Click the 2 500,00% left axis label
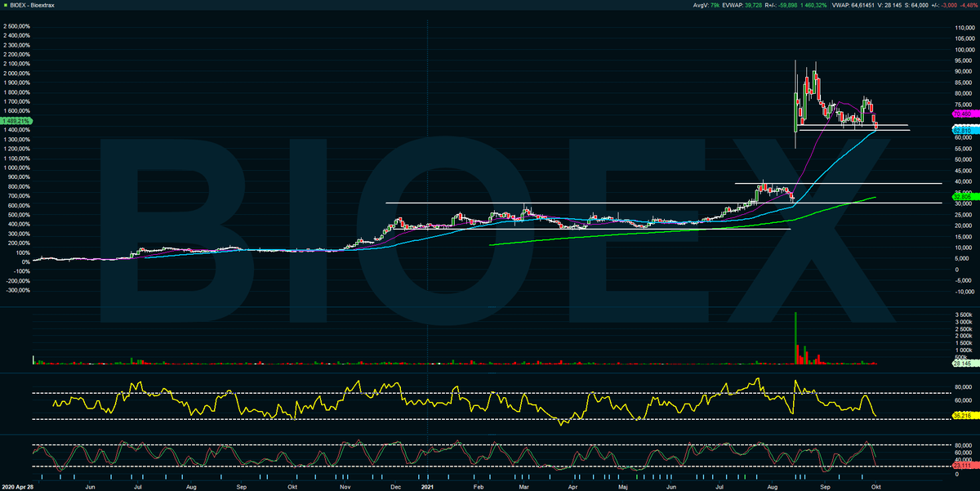 (x=16, y=27)
